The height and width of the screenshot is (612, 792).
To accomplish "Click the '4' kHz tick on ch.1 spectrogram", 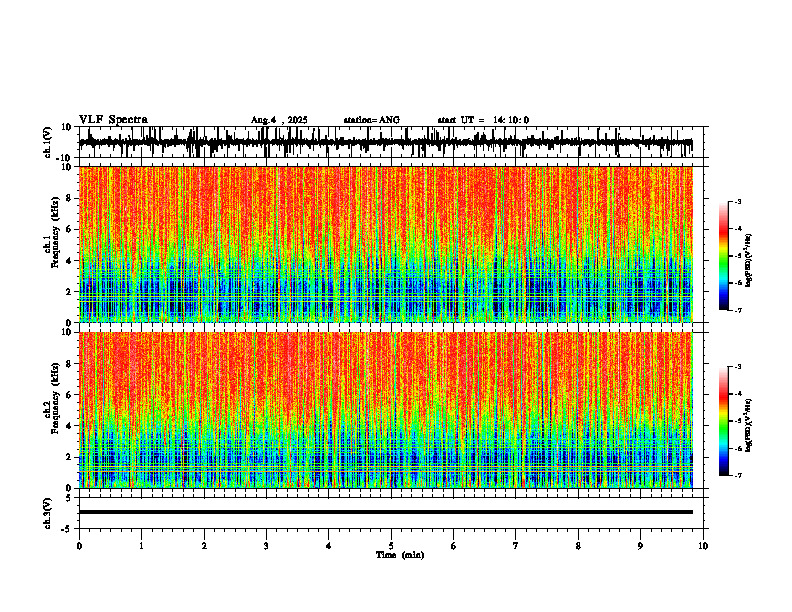I will tap(70, 261).
